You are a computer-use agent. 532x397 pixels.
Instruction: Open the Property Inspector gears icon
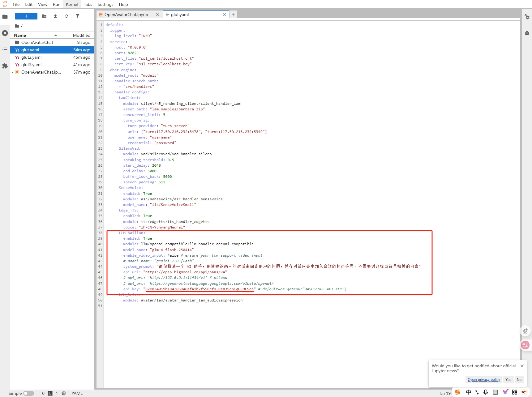click(527, 17)
